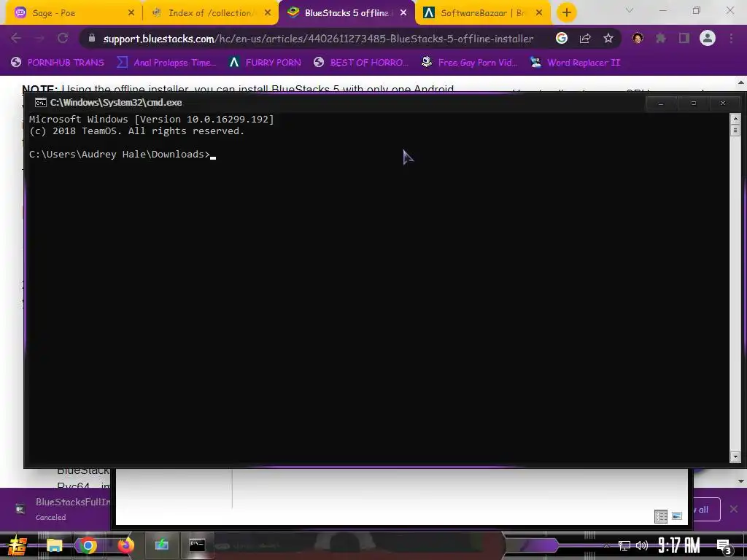
Task: Open the notification center icon
Action: [x=724, y=546]
